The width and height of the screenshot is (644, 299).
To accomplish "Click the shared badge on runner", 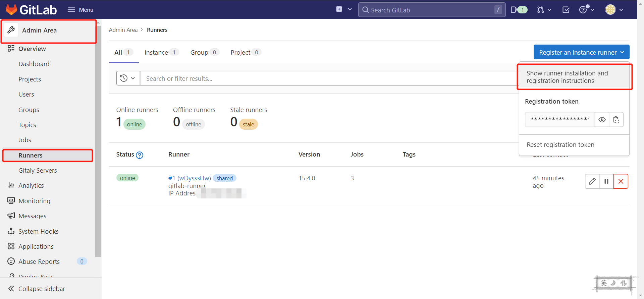I will click(x=224, y=178).
